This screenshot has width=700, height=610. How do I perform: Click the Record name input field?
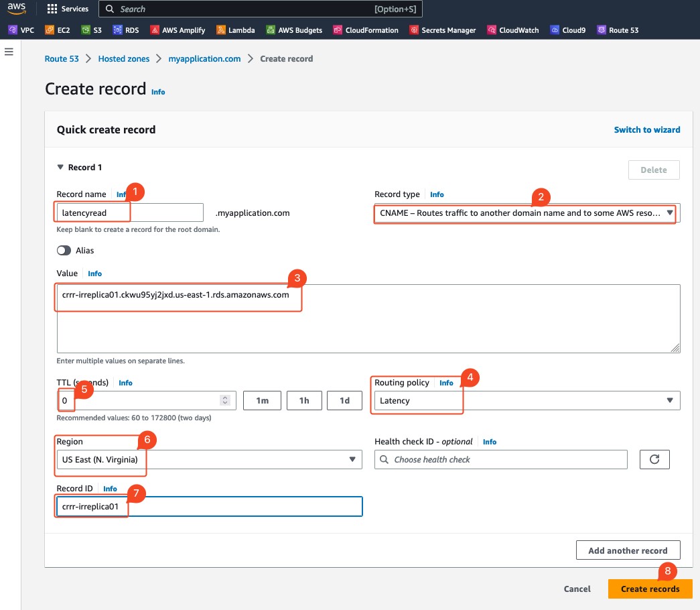pyautogui.click(x=130, y=212)
